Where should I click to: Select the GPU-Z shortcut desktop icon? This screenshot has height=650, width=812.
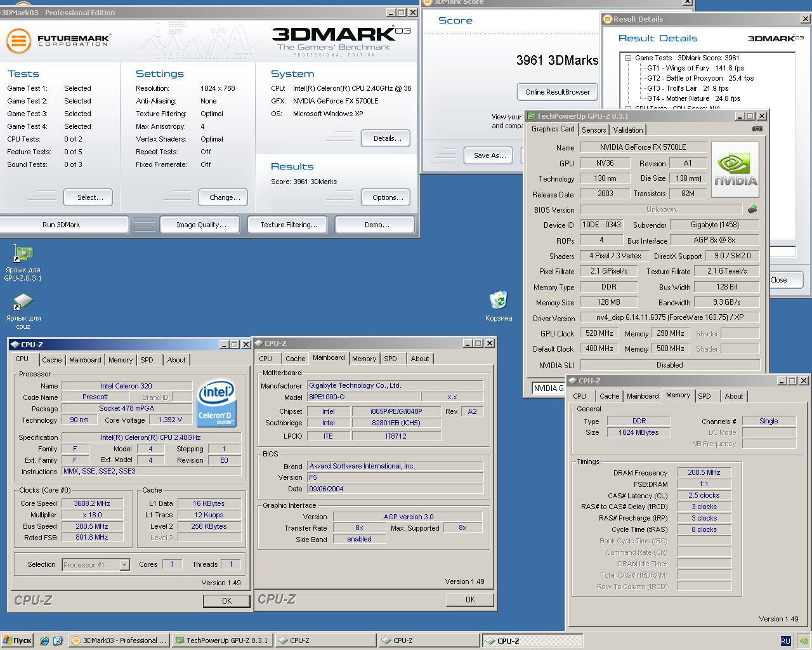click(x=23, y=263)
